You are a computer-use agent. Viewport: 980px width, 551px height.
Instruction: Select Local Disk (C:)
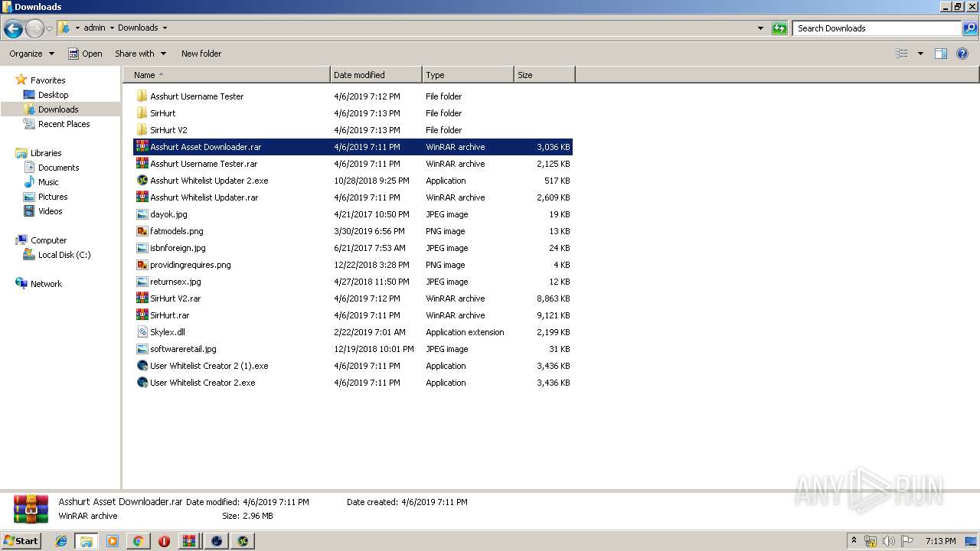[64, 255]
